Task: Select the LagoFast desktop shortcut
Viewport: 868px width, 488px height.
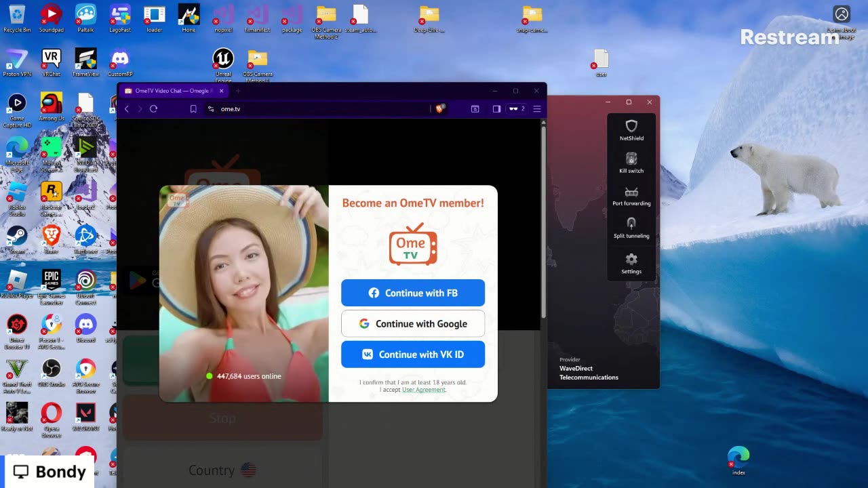Action: 120,19
